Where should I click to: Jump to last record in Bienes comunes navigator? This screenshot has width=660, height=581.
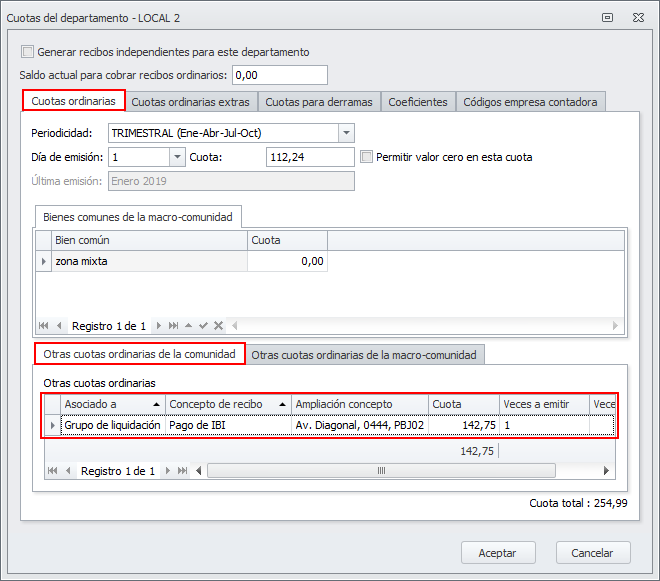click(174, 326)
